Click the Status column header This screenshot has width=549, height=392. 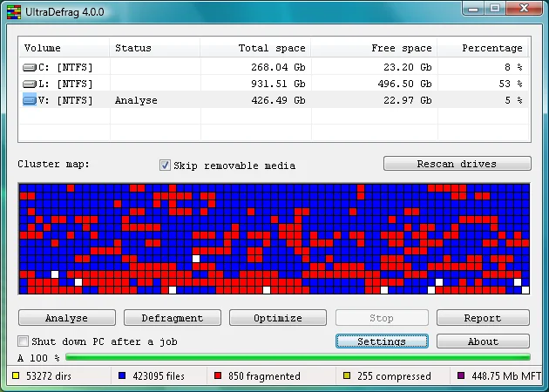[155, 48]
